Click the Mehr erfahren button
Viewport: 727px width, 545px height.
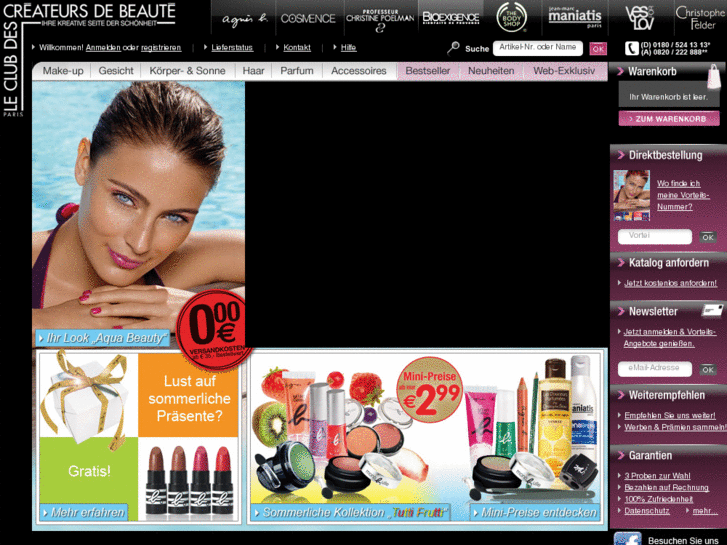pos(83,513)
